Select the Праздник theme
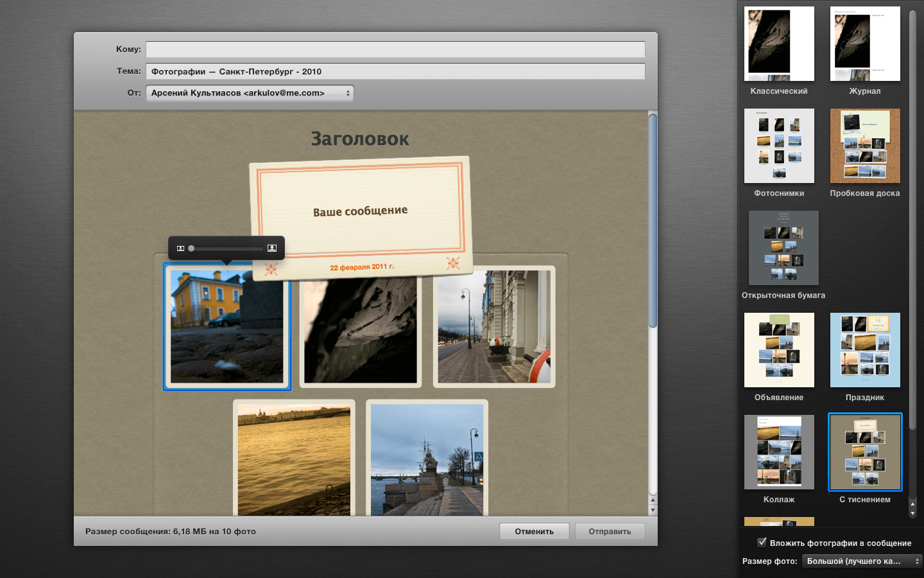 point(865,350)
